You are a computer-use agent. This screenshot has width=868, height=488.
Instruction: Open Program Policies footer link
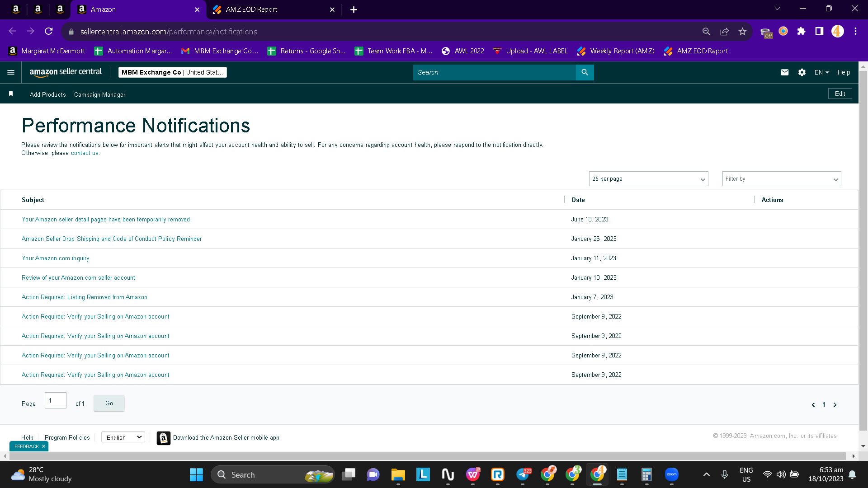point(67,437)
